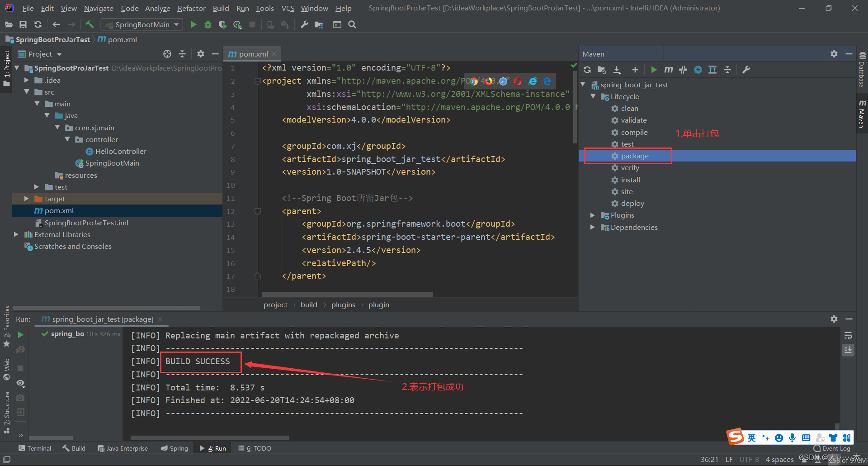
Task: Open the Terminal tool window tab
Action: tap(35, 448)
